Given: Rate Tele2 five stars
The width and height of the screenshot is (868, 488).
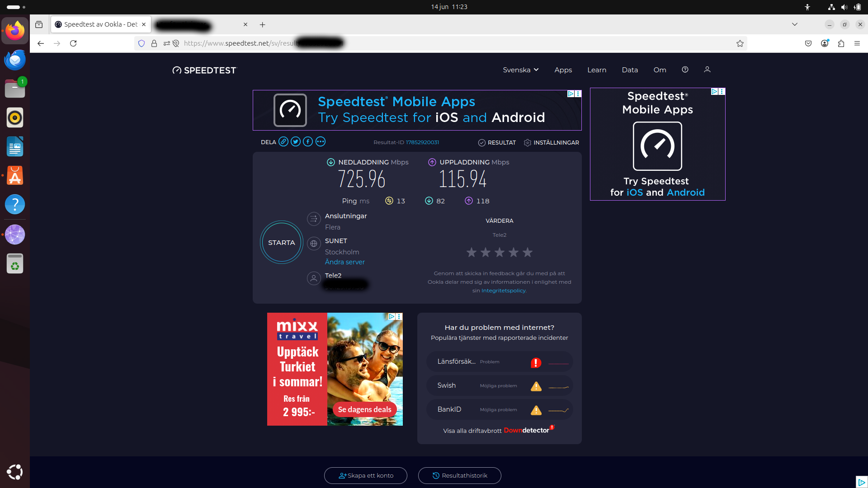Looking at the screenshot, I should click(528, 252).
